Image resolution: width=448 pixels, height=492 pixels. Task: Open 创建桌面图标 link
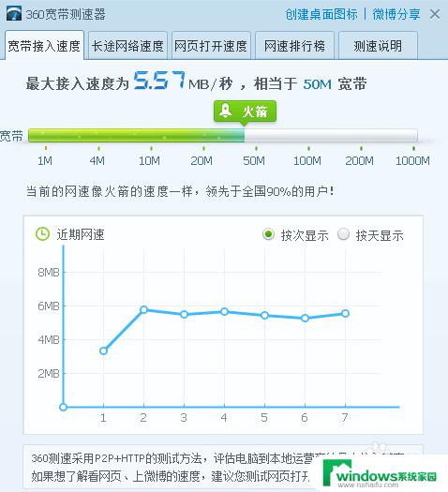[321, 14]
